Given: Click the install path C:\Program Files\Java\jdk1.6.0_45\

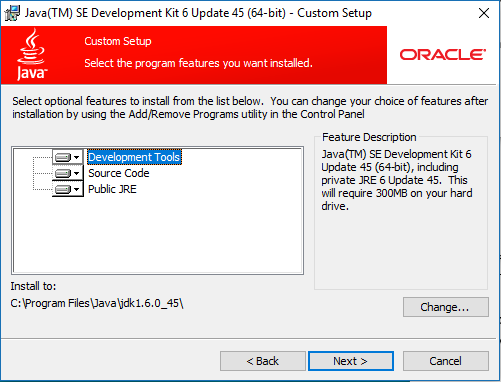Looking at the screenshot, I should (97, 303).
